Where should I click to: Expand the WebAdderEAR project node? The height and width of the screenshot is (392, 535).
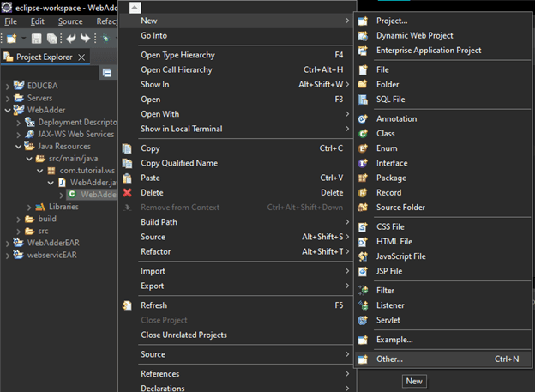pyautogui.click(x=8, y=244)
